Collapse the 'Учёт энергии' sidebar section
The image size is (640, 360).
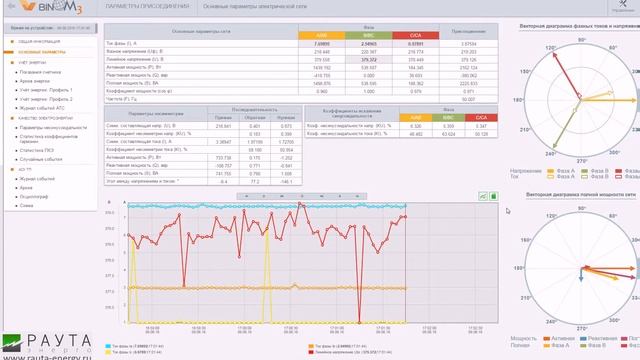pyautogui.click(x=32, y=63)
